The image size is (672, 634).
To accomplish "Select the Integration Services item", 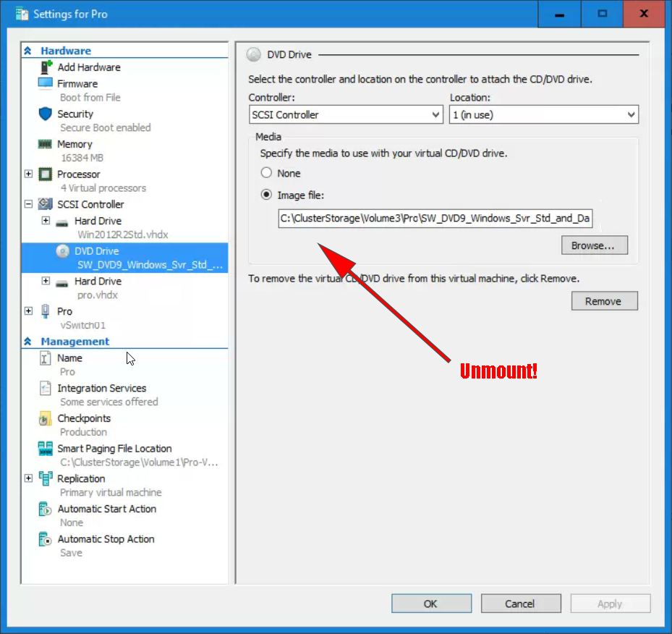I will [x=101, y=388].
